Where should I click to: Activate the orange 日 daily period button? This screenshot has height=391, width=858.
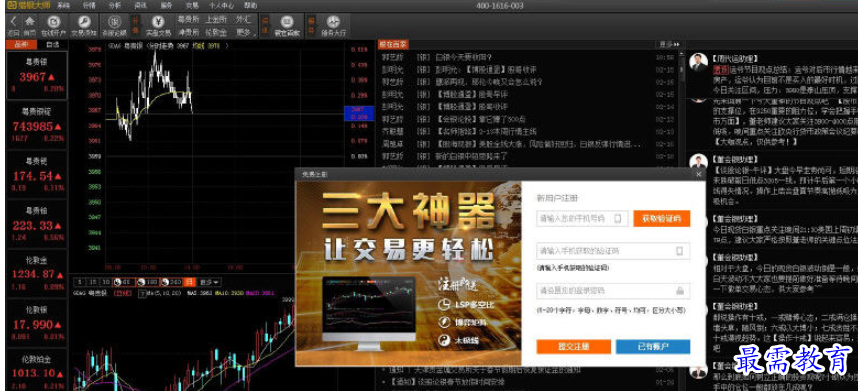(189, 282)
